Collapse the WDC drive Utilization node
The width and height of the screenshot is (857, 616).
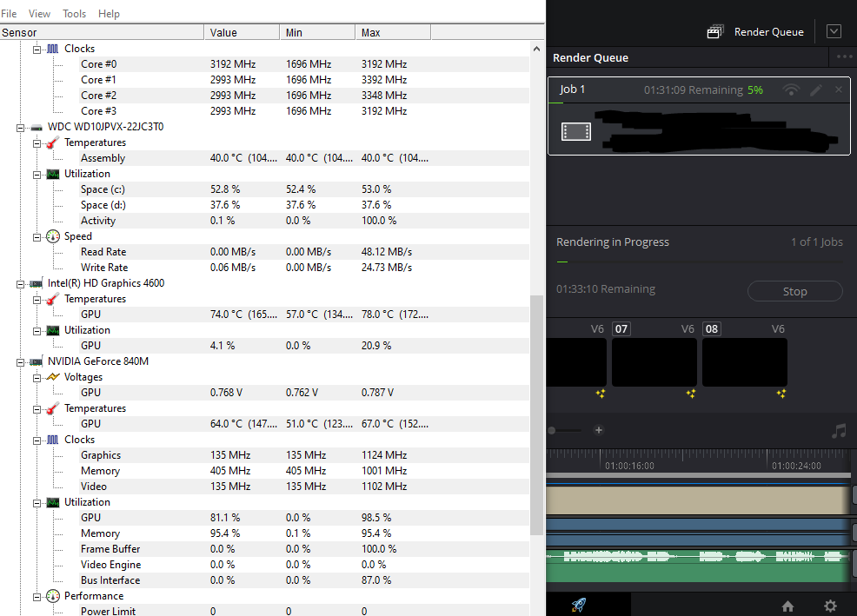(37, 175)
